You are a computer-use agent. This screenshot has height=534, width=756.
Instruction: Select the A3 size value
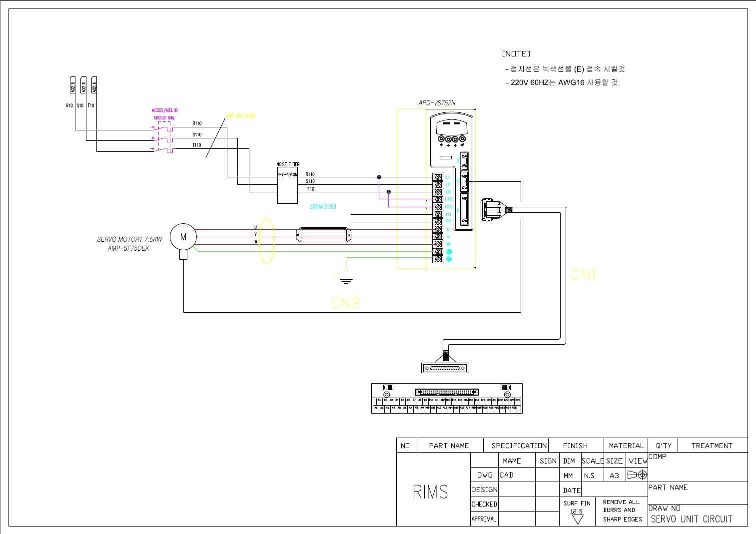tap(615, 476)
